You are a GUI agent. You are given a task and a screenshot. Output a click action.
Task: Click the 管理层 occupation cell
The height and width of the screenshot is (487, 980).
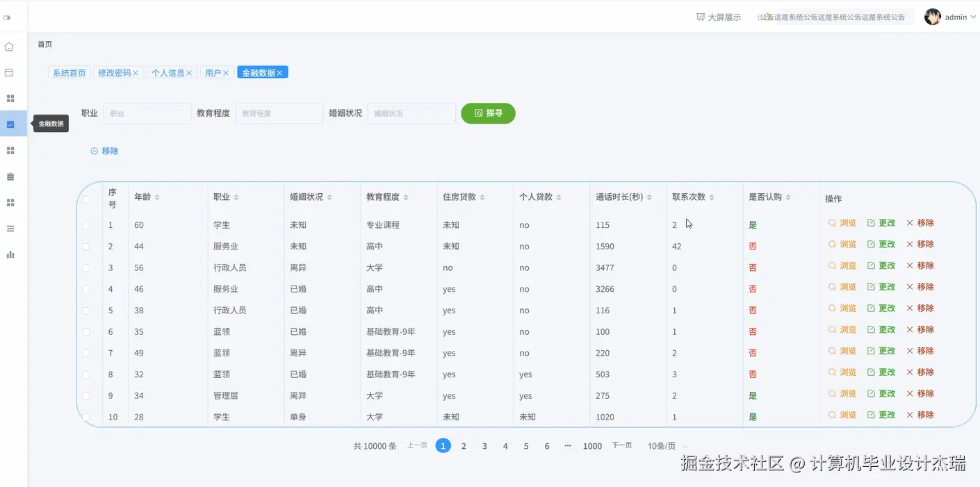pos(226,396)
